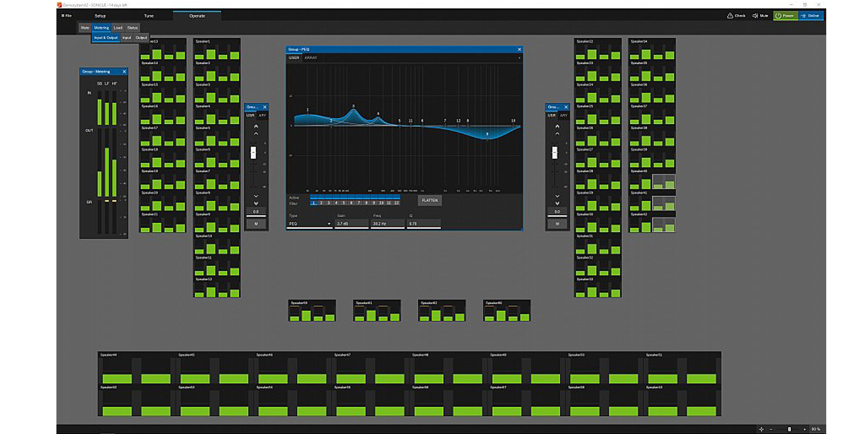
Task: Close the Group PEQ window
Action: (x=519, y=49)
